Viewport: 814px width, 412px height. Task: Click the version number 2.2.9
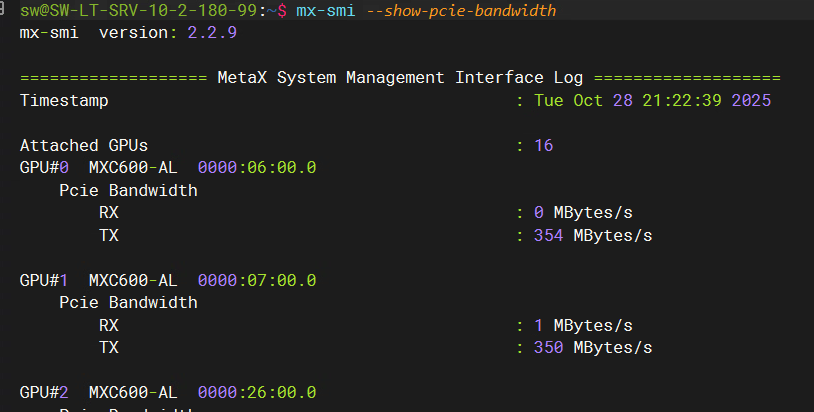212,33
